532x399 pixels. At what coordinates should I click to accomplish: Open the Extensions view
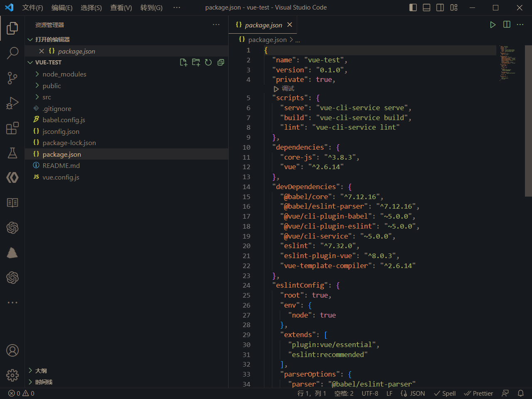tap(12, 128)
